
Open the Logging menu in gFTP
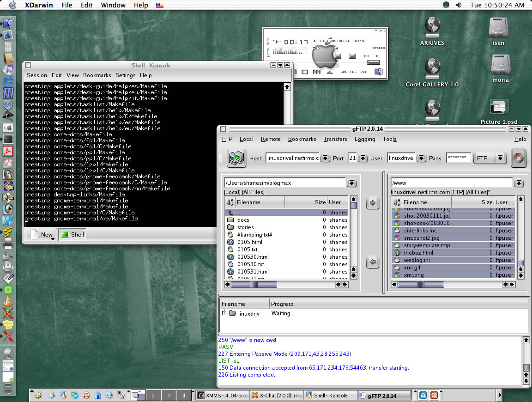point(365,139)
